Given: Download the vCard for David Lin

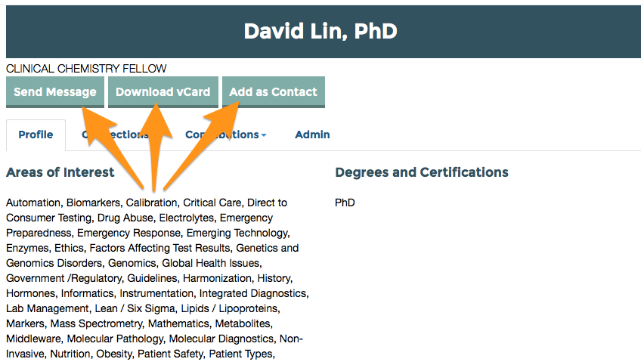Looking at the screenshot, I should [x=163, y=91].
